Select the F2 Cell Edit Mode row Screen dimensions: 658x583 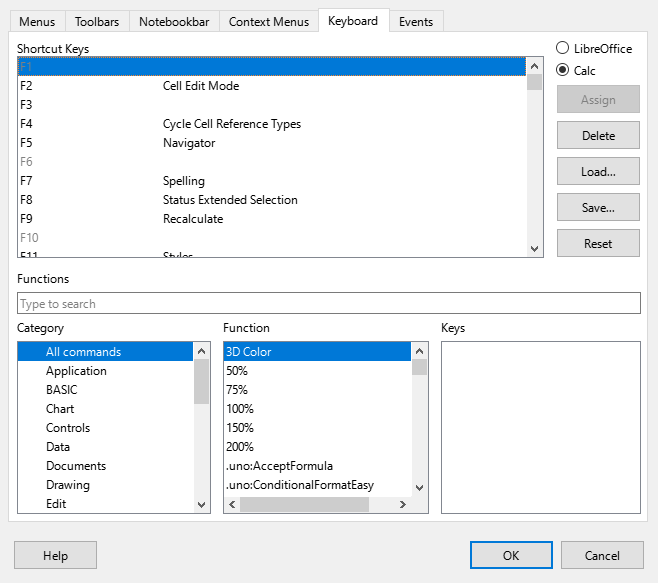[x=272, y=86]
